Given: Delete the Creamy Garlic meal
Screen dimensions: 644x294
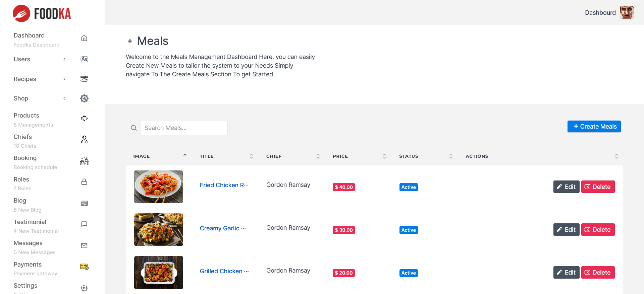Looking at the screenshot, I should pyautogui.click(x=598, y=230).
